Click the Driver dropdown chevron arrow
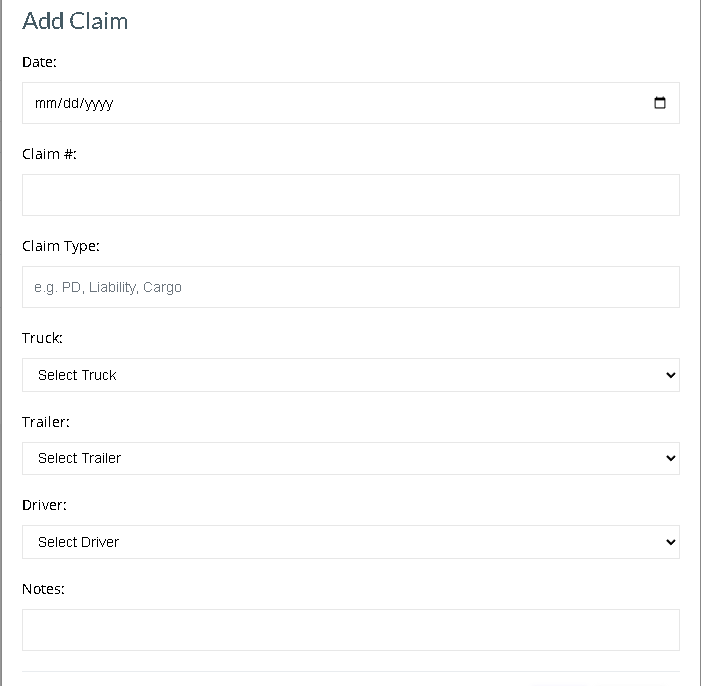The width and height of the screenshot is (701, 686). click(x=670, y=542)
